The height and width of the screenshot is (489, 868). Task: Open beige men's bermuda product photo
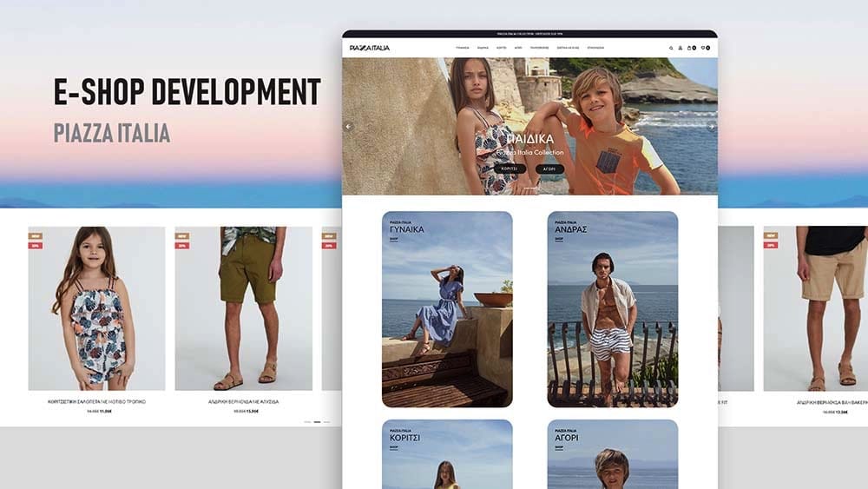(815, 308)
